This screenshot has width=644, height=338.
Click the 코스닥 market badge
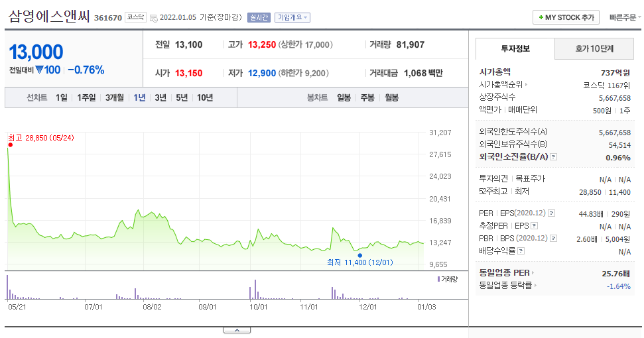[135, 17]
